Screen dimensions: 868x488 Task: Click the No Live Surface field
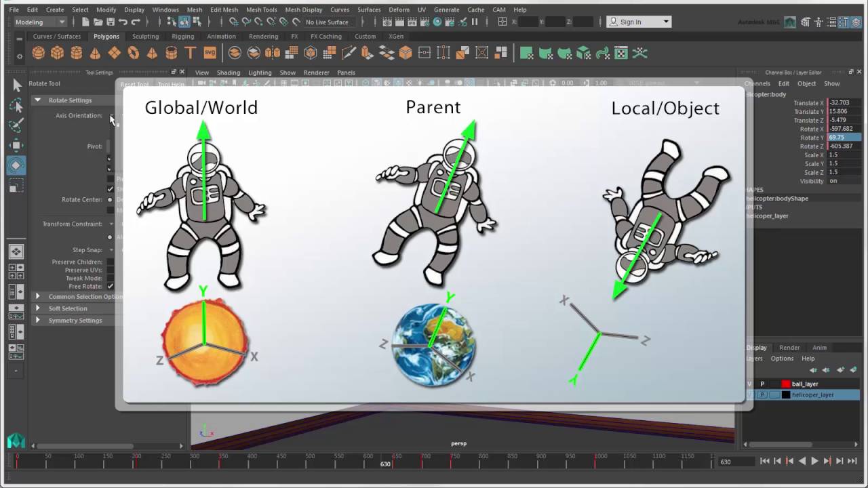(328, 22)
